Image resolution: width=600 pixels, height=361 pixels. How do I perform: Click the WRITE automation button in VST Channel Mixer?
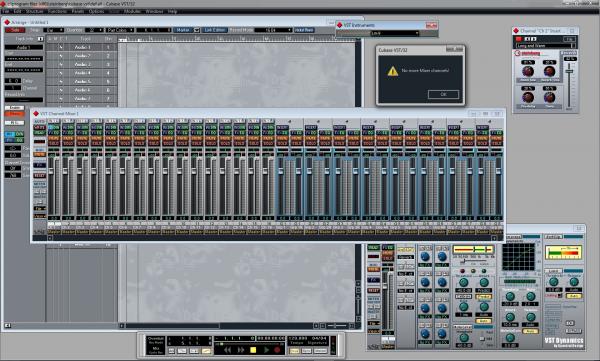pos(39,127)
